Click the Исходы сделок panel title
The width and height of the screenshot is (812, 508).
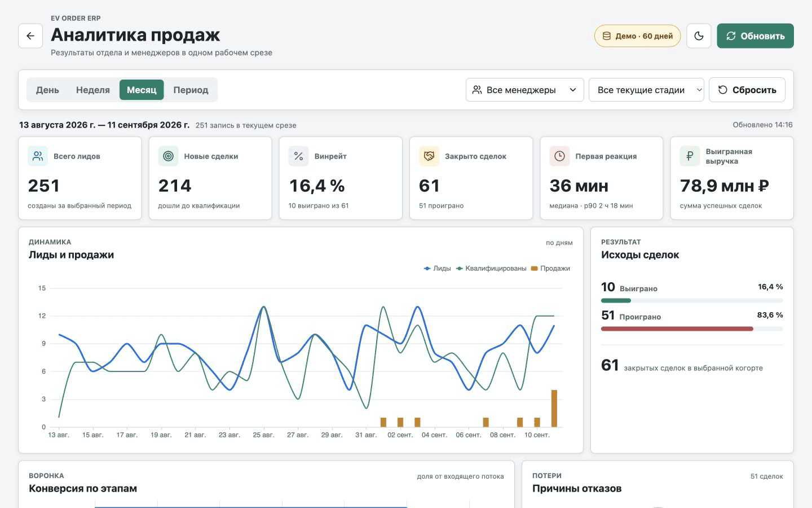point(640,255)
